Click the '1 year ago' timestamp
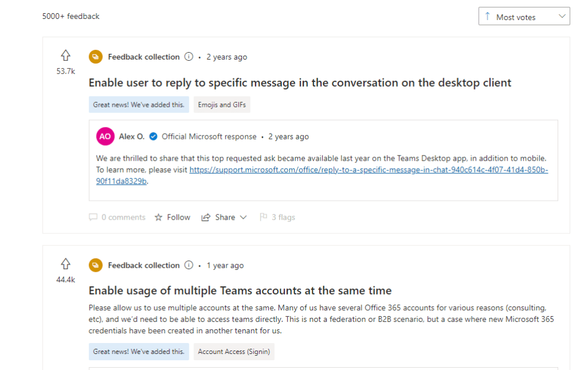 [225, 265]
